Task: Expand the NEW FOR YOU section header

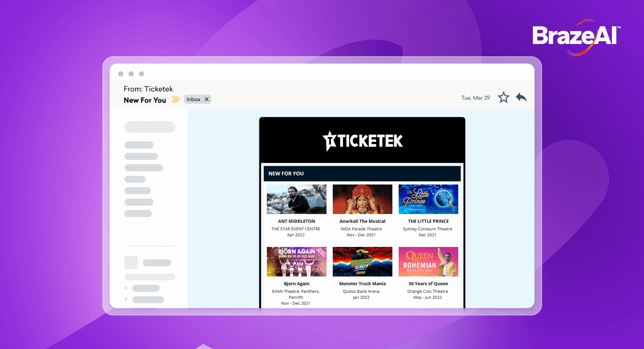Action: click(286, 173)
